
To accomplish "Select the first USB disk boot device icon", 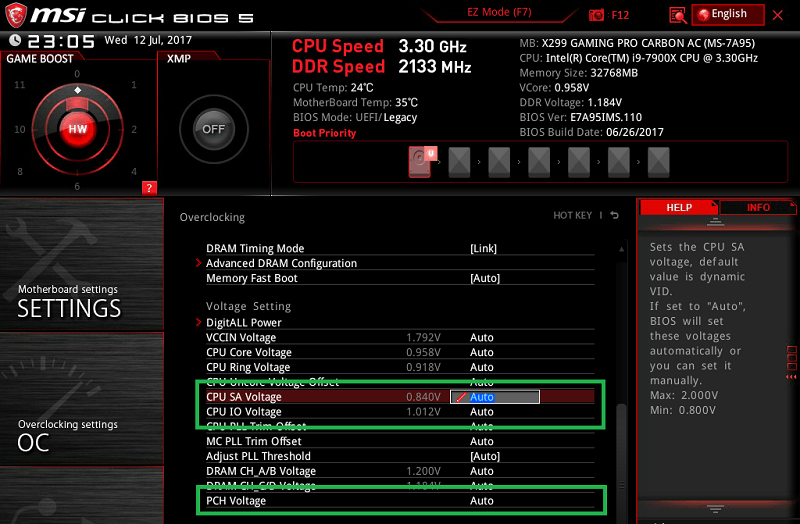I will [x=422, y=162].
